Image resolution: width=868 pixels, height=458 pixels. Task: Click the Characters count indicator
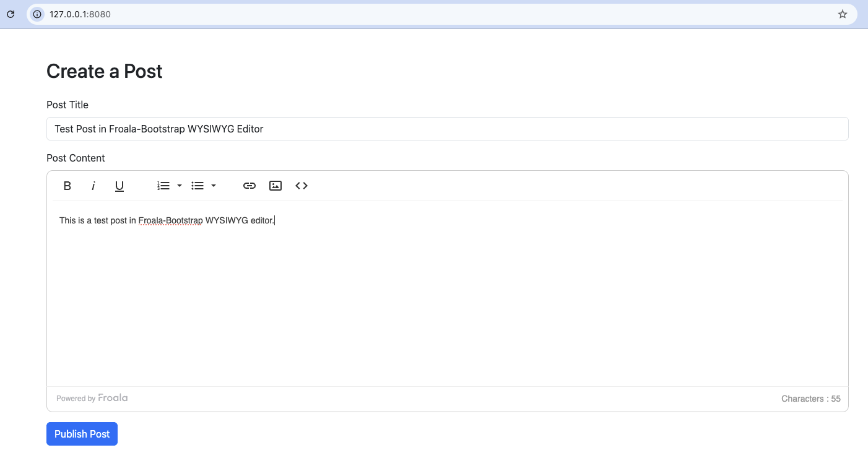pyautogui.click(x=810, y=399)
